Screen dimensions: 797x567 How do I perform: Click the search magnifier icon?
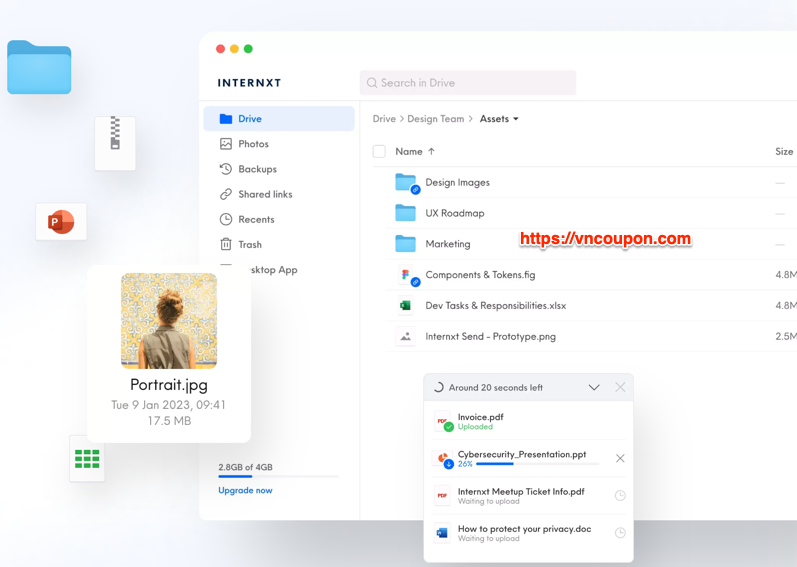[372, 83]
